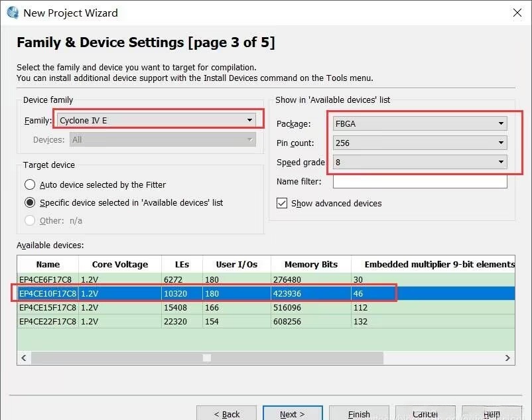
Task: Close the New Project Wizard window
Action: click(517, 13)
